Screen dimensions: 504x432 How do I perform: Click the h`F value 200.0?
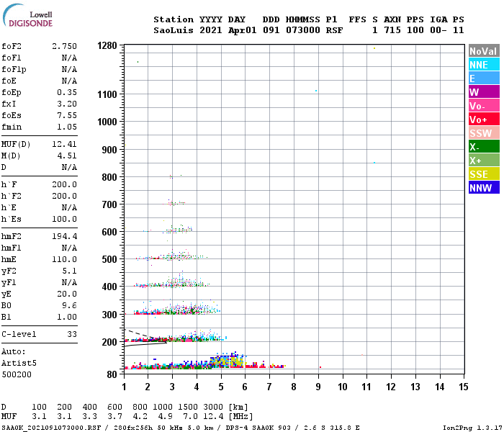65,184
